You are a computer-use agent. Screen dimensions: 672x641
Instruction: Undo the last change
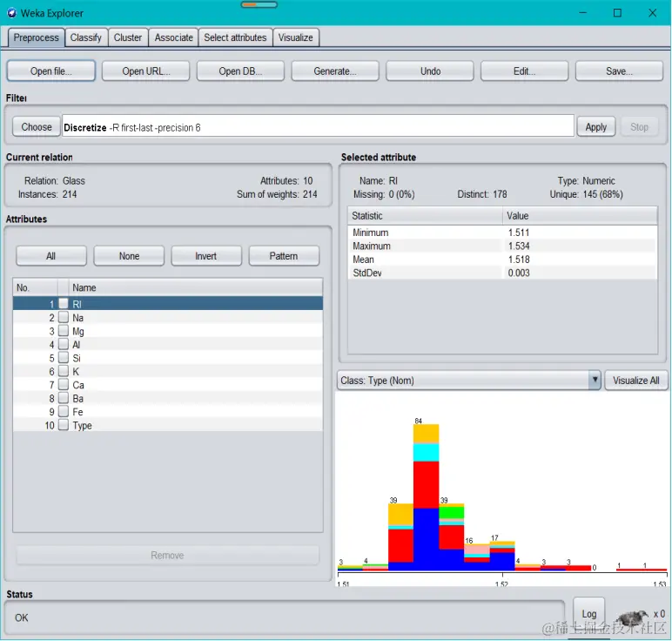pyautogui.click(x=430, y=71)
